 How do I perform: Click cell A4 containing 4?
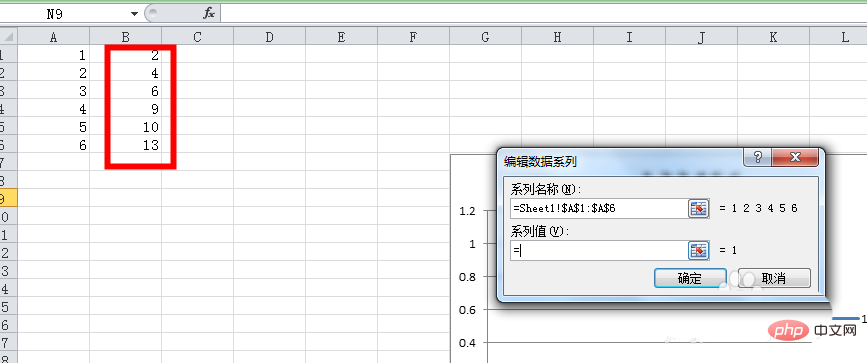click(54, 108)
